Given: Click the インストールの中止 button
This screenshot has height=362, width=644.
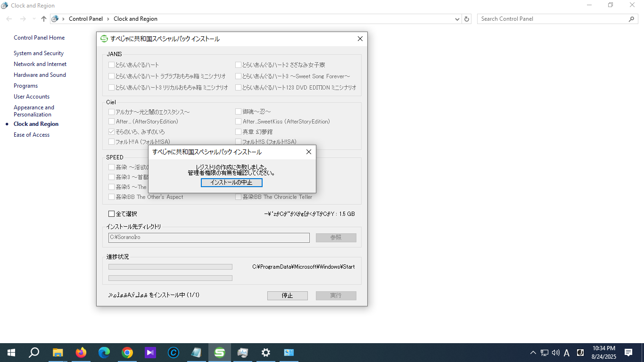Looking at the screenshot, I should pyautogui.click(x=231, y=182).
